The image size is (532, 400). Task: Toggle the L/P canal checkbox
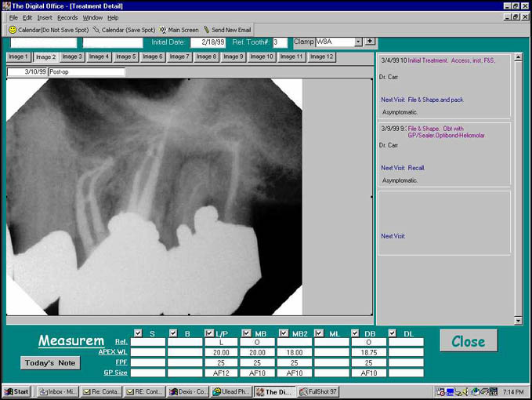click(x=209, y=333)
